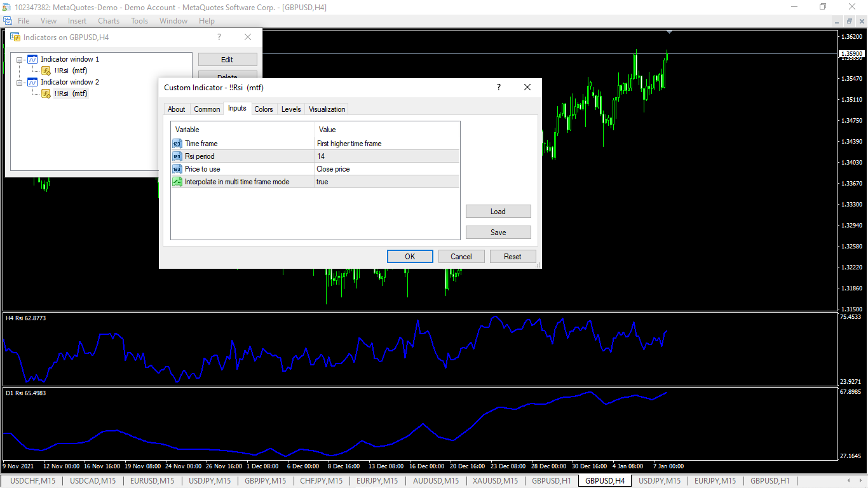Select the !!Rsi (mtf) item under Indicator window 2
Screen dimensions: 868x488
click(x=71, y=93)
